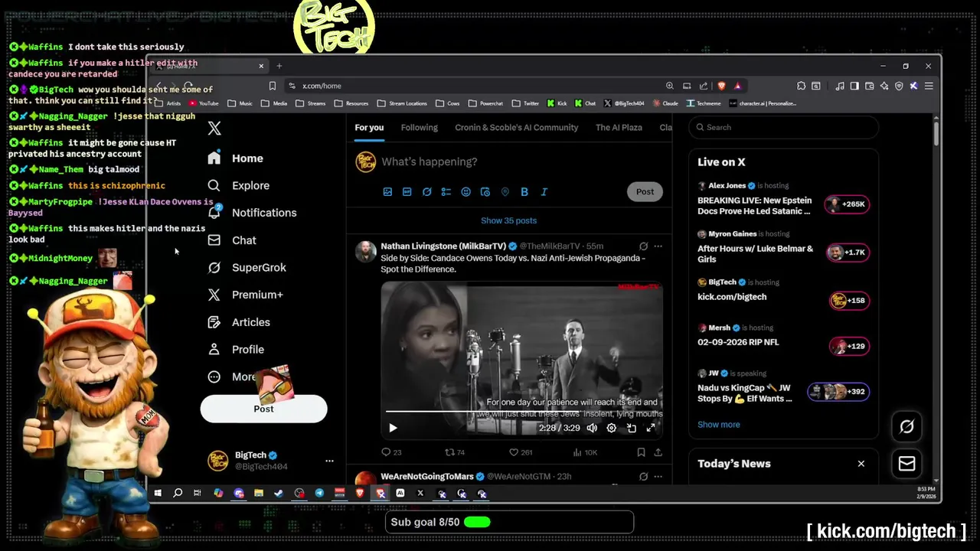Open emoji picker in composer

click(465, 192)
